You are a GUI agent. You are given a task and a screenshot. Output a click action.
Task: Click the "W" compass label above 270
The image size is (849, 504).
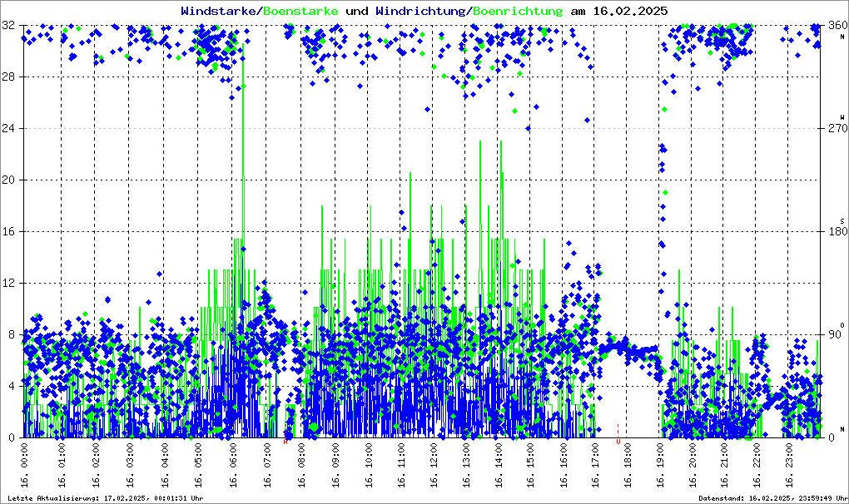coord(842,117)
